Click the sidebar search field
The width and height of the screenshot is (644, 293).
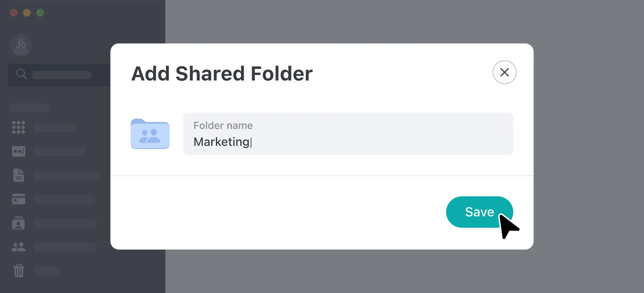[62, 75]
